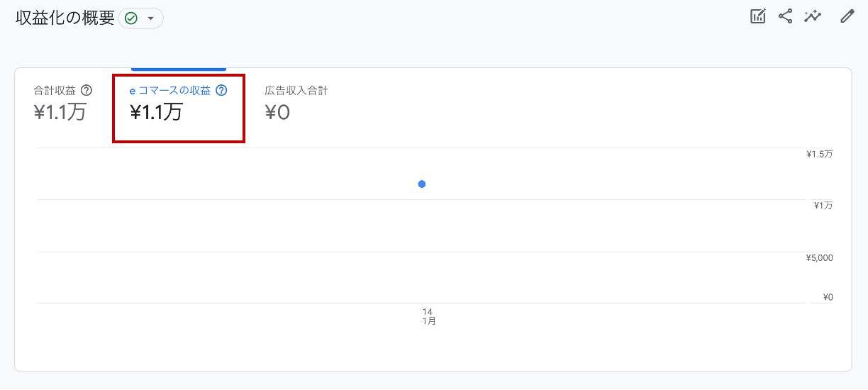This screenshot has height=390, width=868.
Task: Select the 広告収入合計 metric tab
Action: pyautogui.click(x=296, y=104)
